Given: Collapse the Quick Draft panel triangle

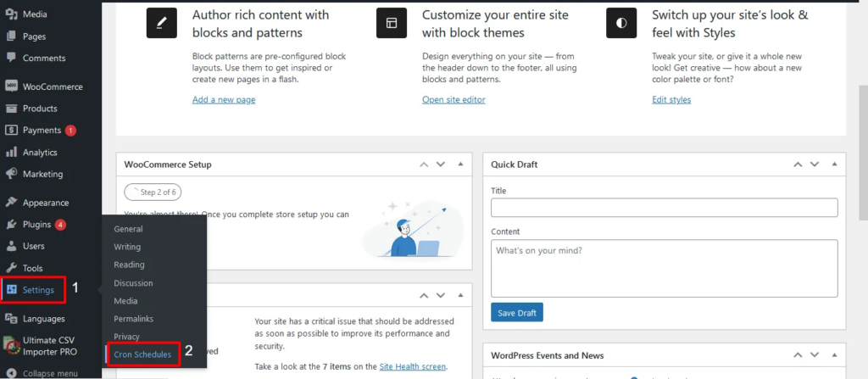Looking at the screenshot, I should pyautogui.click(x=834, y=164).
